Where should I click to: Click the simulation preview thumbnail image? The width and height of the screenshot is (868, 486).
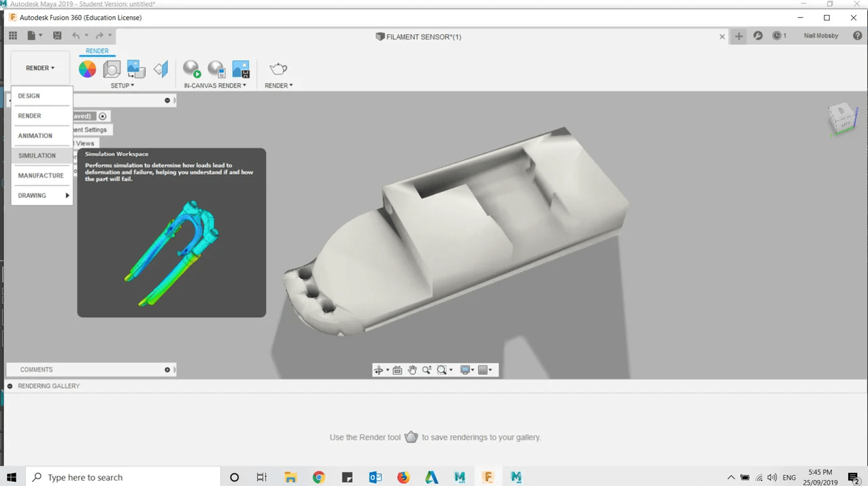[x=171, y=254]
